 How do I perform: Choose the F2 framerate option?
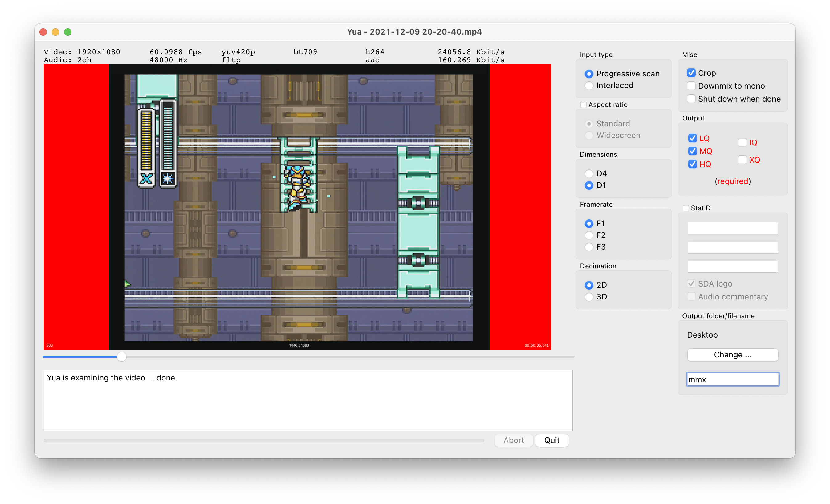point(589,235)
